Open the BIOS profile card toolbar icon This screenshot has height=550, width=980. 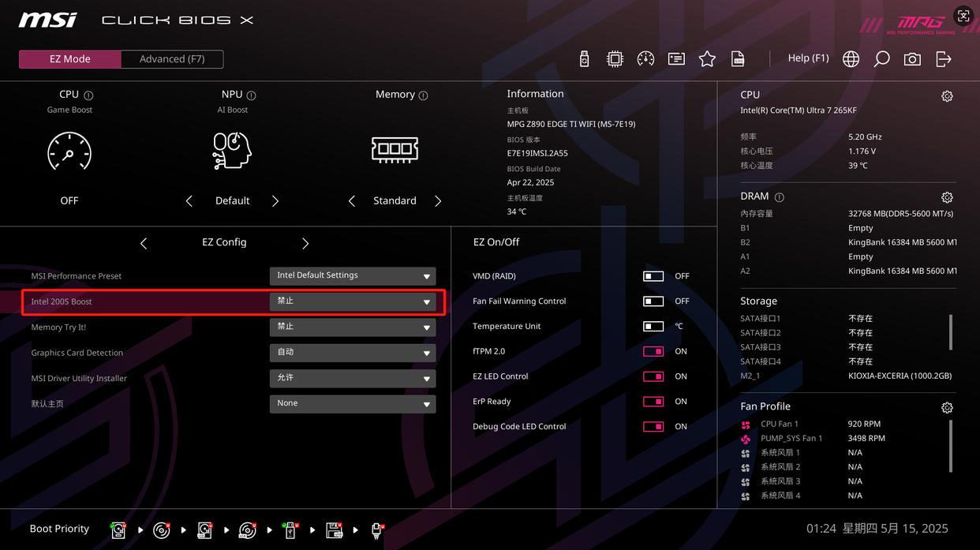[676, 59]
